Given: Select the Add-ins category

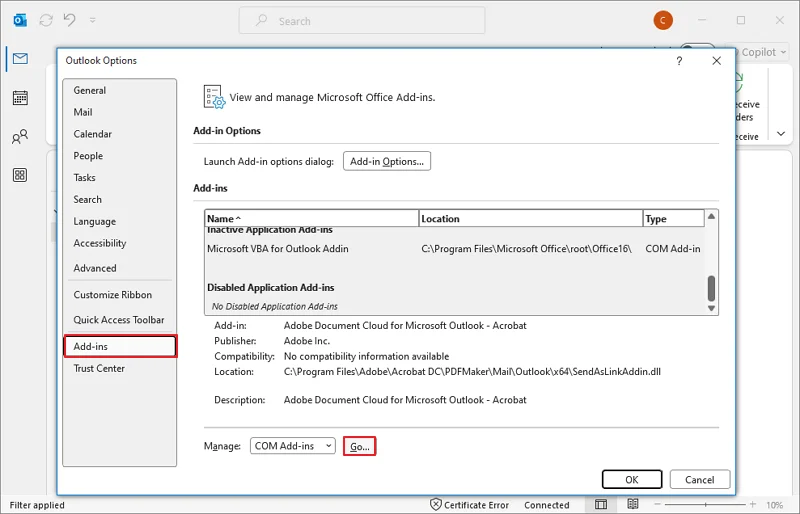Looking at the screenshot, I should 120,347.
